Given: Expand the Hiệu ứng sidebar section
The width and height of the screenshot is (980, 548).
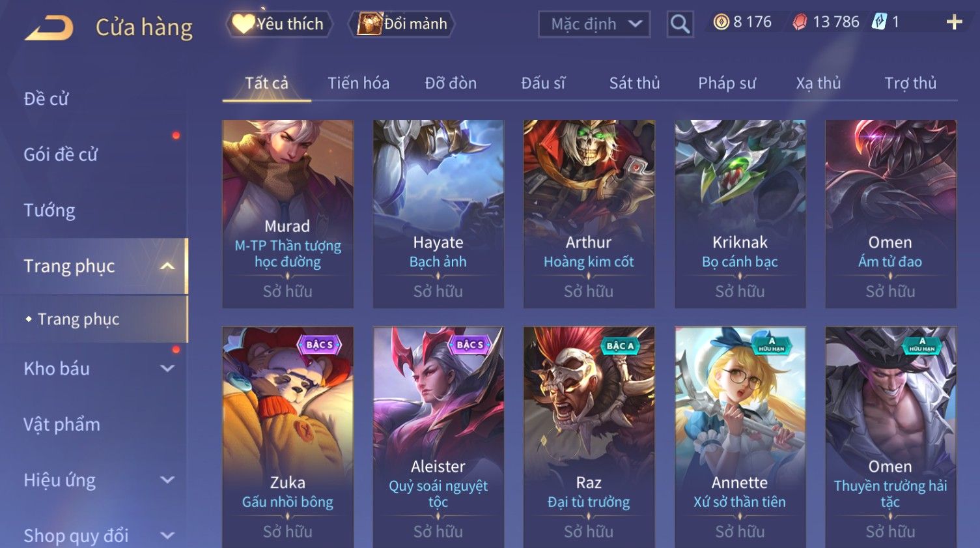Looking at the screenshot, I should click(x=167, y=480).
